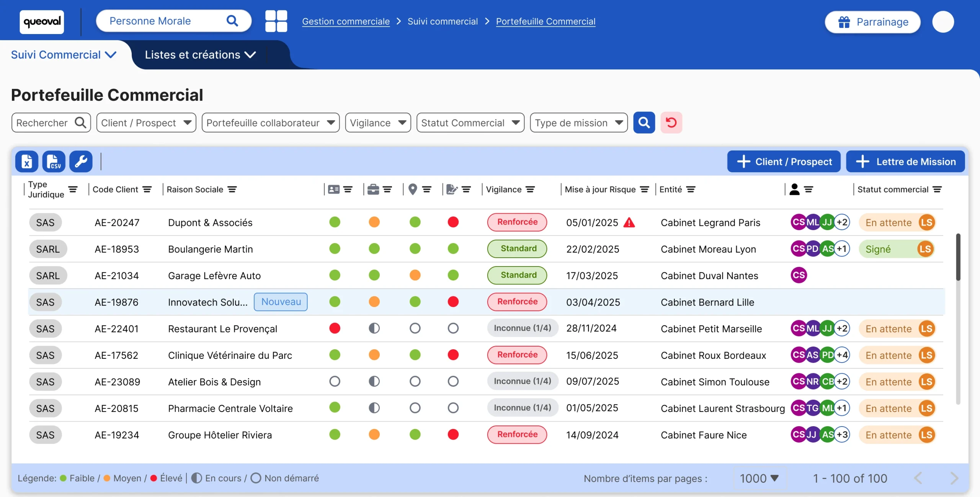Change items per page from 1000
The width and height of the screenshot is (980, 497).
click(759, 478)
